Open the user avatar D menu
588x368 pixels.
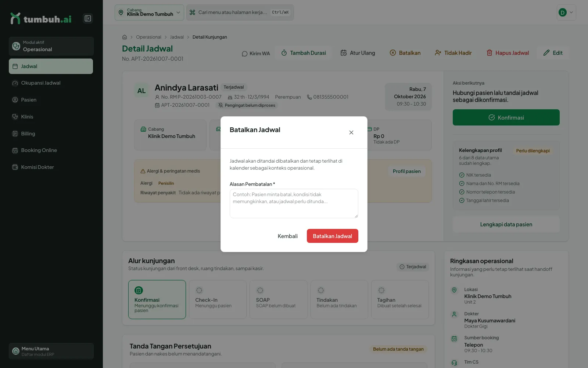pyautogui.click(x=566, y=13)
